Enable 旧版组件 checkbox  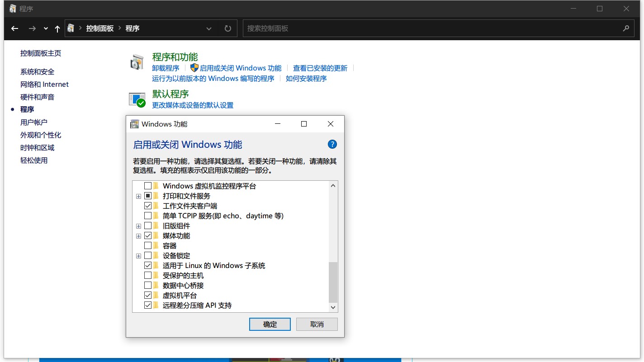[148, 226]
